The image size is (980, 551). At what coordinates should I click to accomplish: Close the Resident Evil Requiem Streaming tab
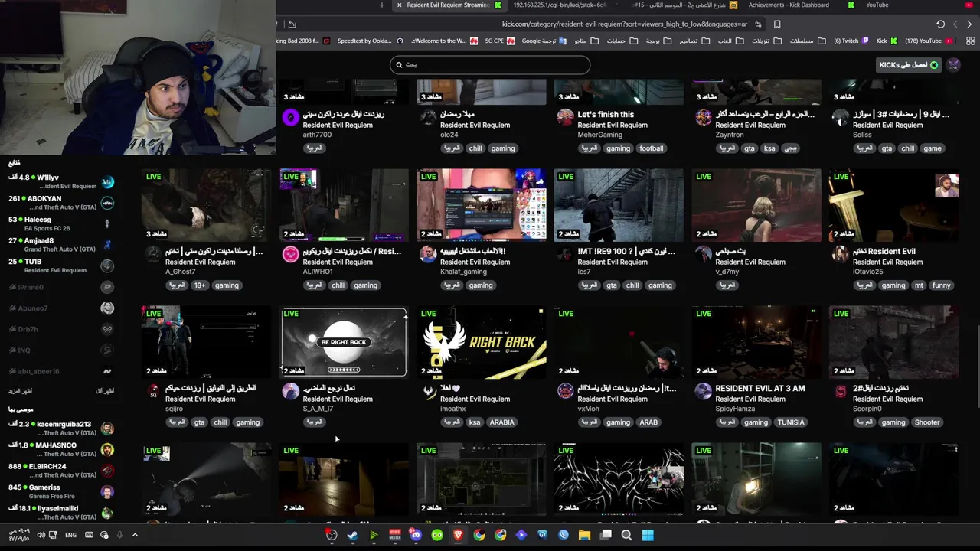tap(399, 5)
